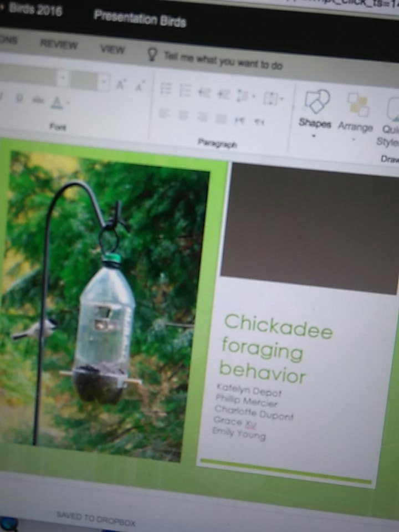
Task: Open the font color dropdown arrow
Action: coord(68,103)
